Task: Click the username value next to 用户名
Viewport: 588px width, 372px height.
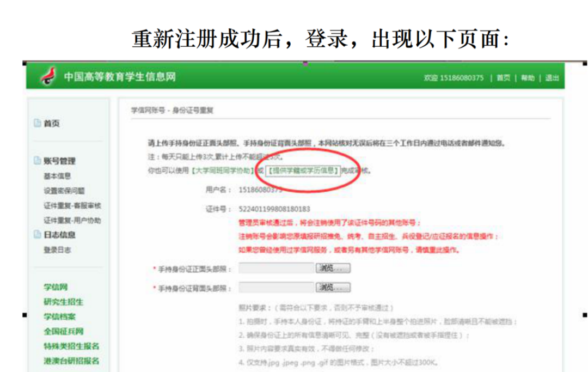Action: click(260, 190)
